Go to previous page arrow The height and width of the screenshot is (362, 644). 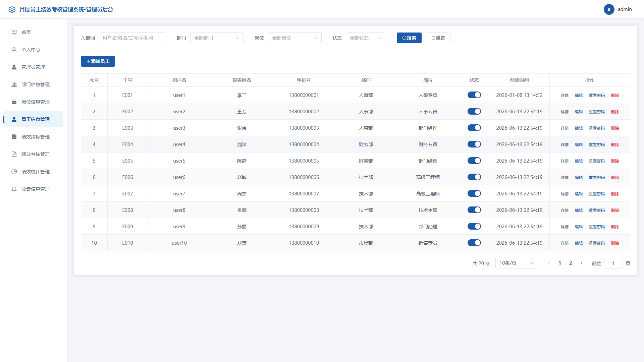click(x=549, y=263)
